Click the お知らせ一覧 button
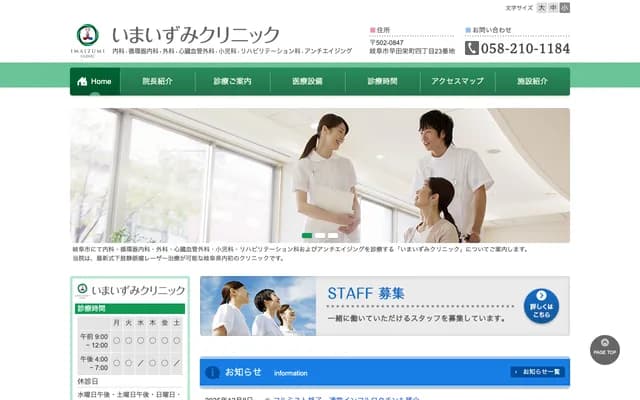Viewport: 640px width, 400px height. (x=538, y=372)
